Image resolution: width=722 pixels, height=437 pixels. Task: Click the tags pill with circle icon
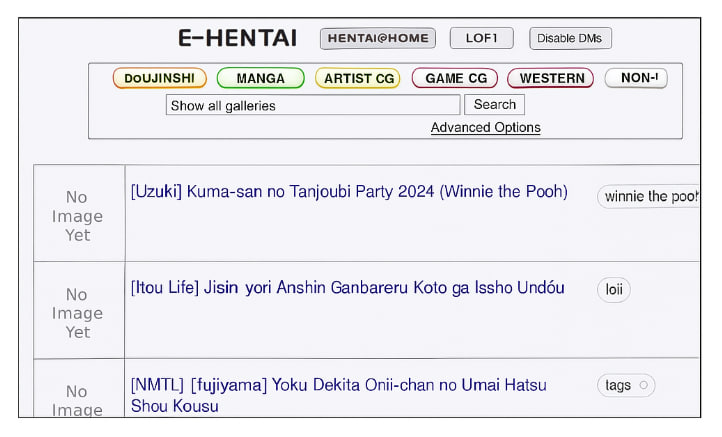[626, 385]
